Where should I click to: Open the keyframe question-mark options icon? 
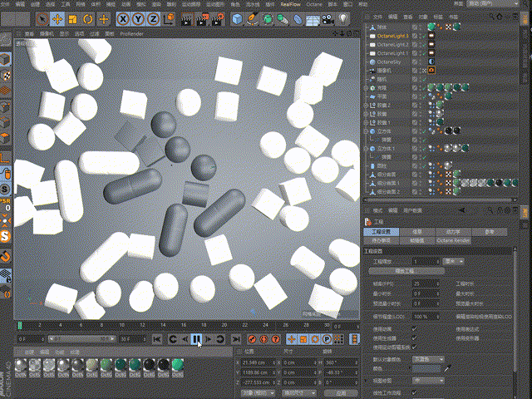(276, 339)
